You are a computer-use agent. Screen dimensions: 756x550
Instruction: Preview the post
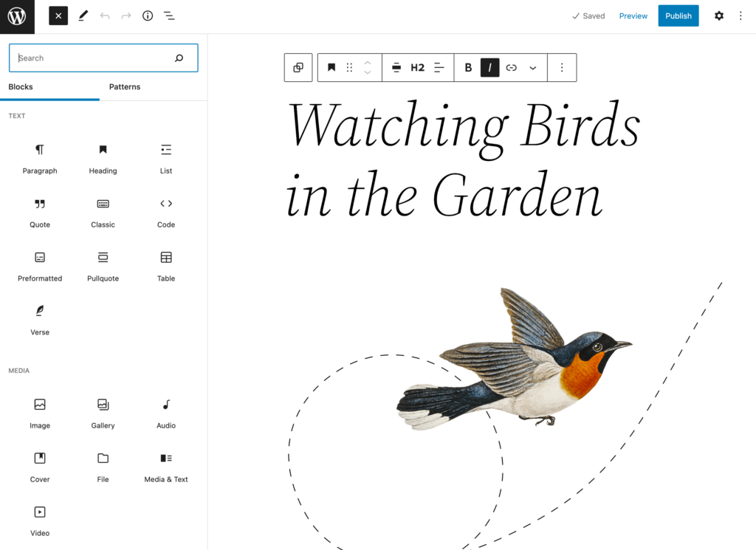tap(633, 16)
